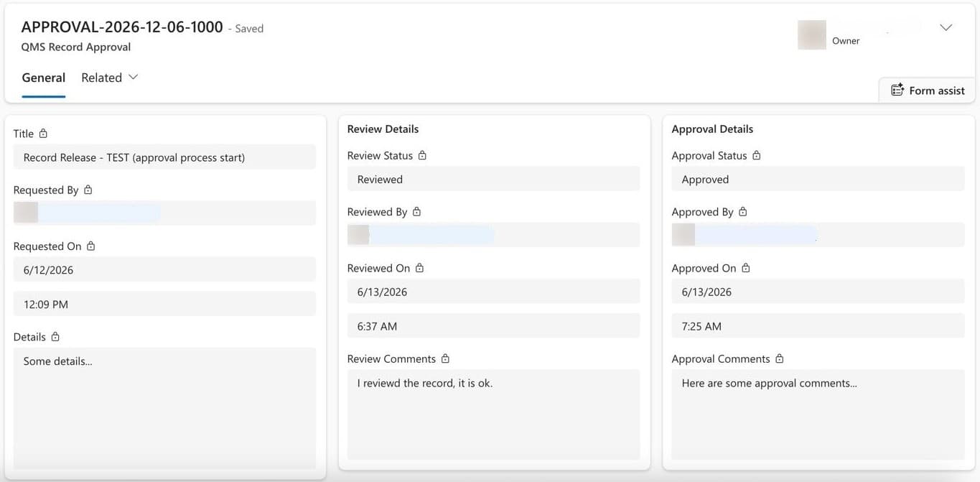Viewport: 980px width, 482px height.
Task: Click the 7:25 AM time field
Action: click(x=818, y=325)
